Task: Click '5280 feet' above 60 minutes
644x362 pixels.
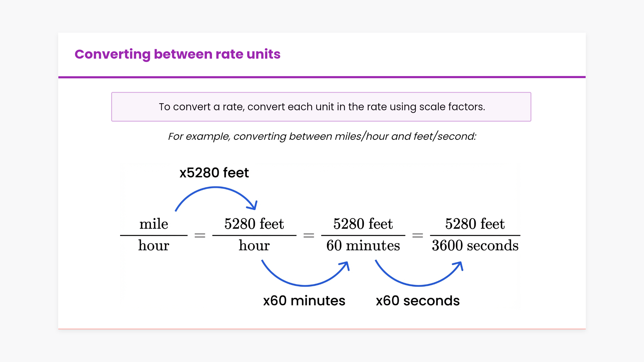Action: coord(363,224)
